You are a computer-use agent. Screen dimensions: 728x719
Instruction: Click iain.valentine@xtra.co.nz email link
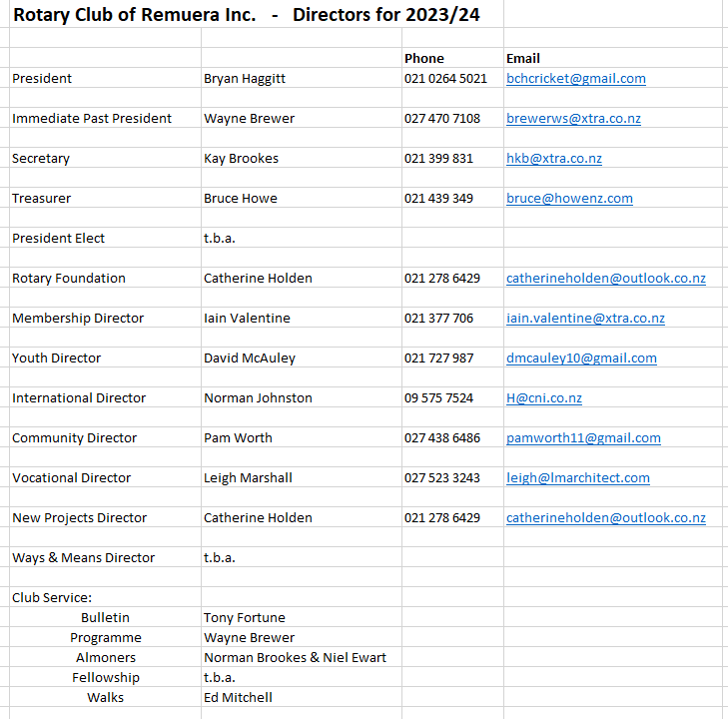(585, 318)
